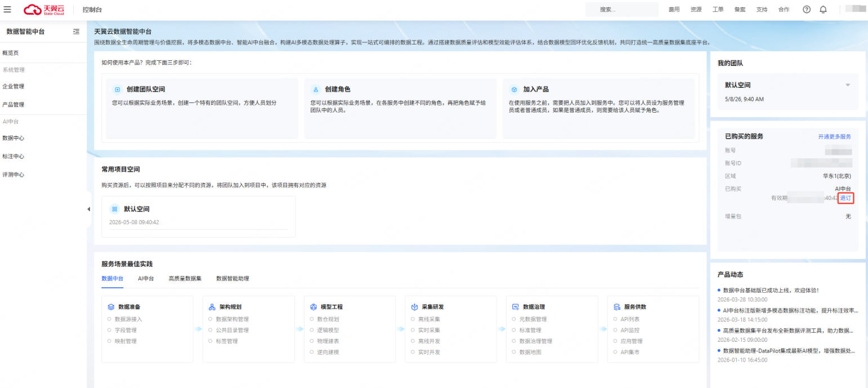Click the 默认空间 project grid icon
The height and width of the screenshot is (388, 868).
[115, 209]
